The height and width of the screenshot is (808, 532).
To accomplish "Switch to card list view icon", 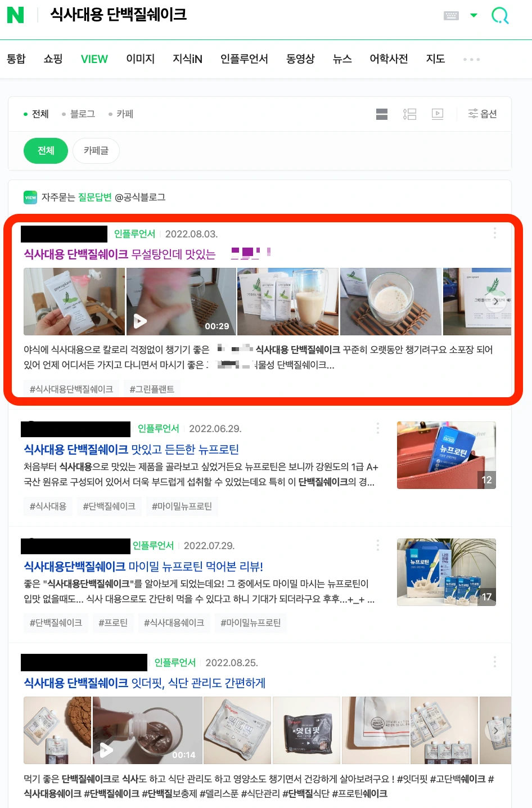I will coord(382,114).
